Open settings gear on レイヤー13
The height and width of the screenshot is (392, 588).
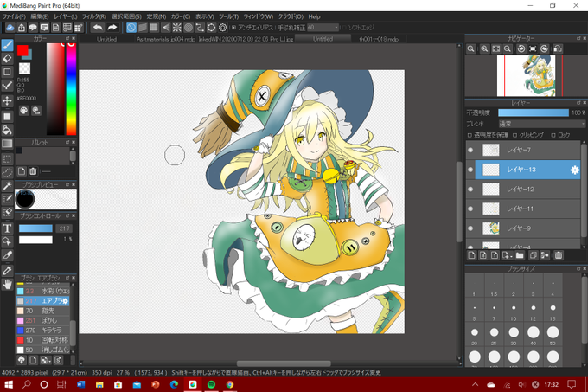[574, 170]
